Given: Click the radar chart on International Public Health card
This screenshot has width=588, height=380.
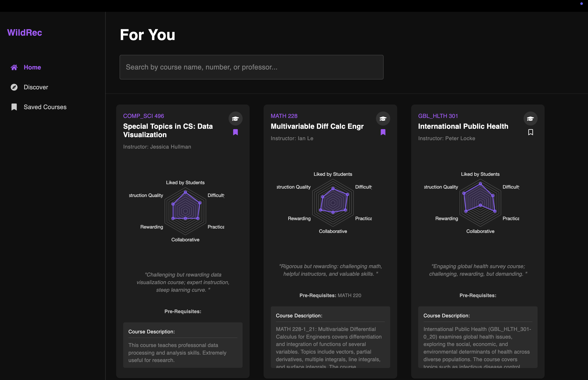Looking at the screenshot, I should point(480,203).
